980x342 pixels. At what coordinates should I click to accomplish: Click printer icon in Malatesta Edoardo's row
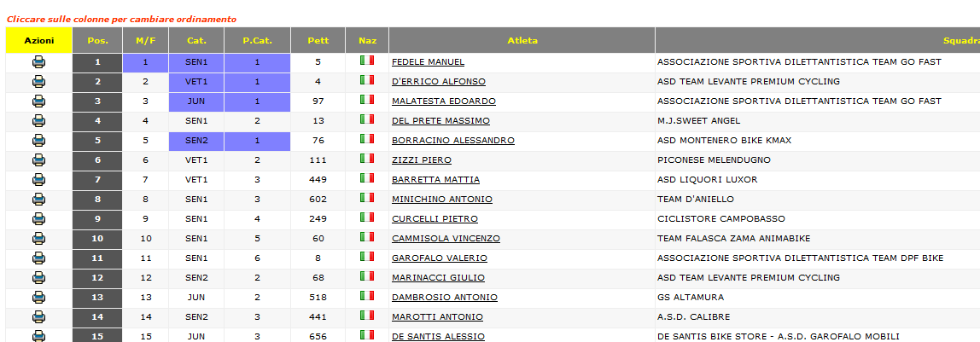point(38,101)
